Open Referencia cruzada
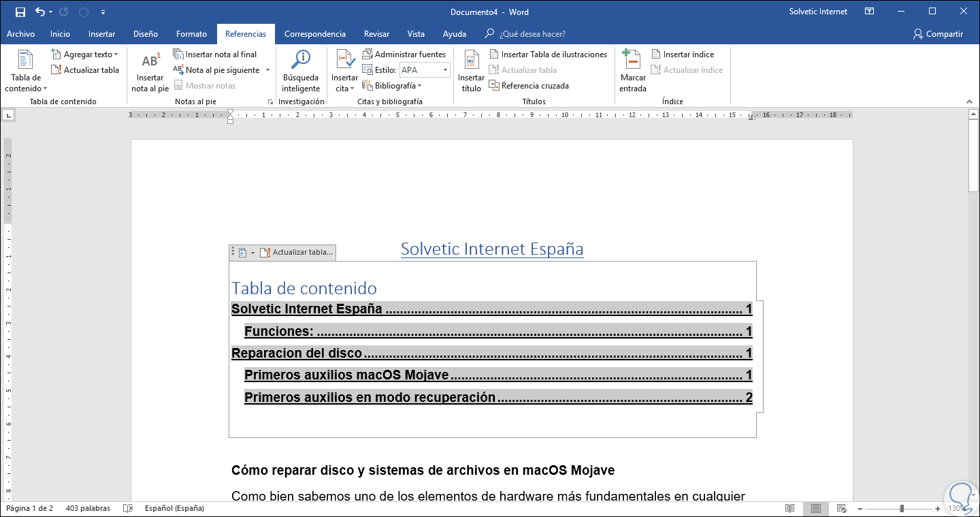 point(529,86)
